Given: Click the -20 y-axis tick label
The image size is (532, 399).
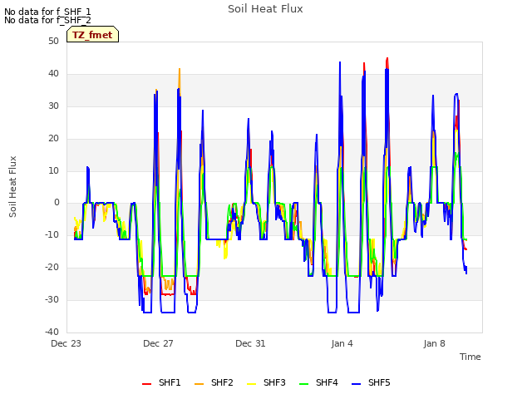Looking at the screenshot, I should pyautogui.click(x=52, y=268).
